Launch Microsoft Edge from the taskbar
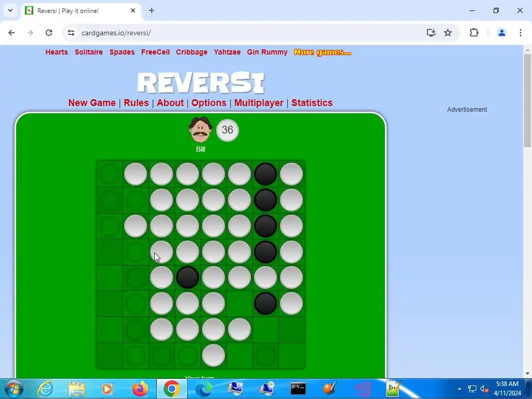The height and width of the screenshot is (399, 532). tap(204, 389)
